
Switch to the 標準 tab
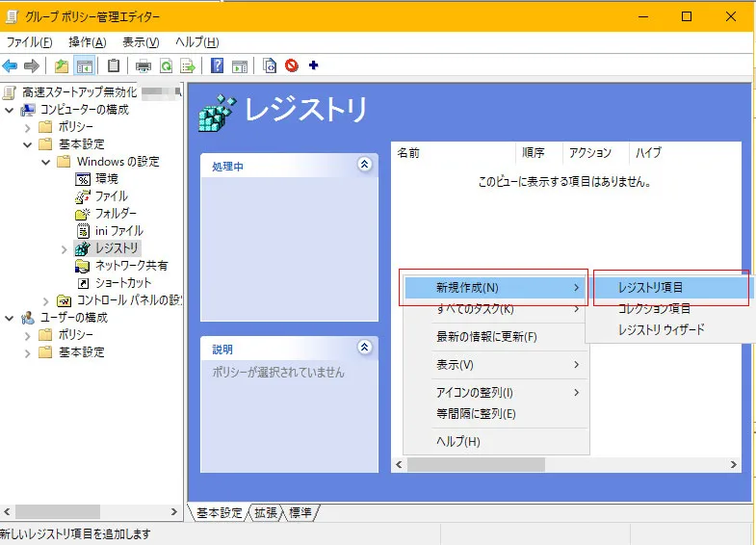[300, 513]
